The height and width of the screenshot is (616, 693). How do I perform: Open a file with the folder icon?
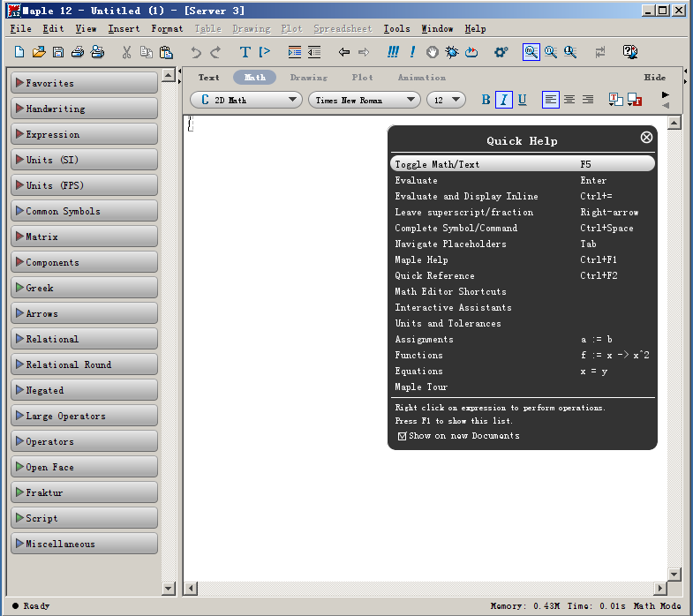point(39,52)
